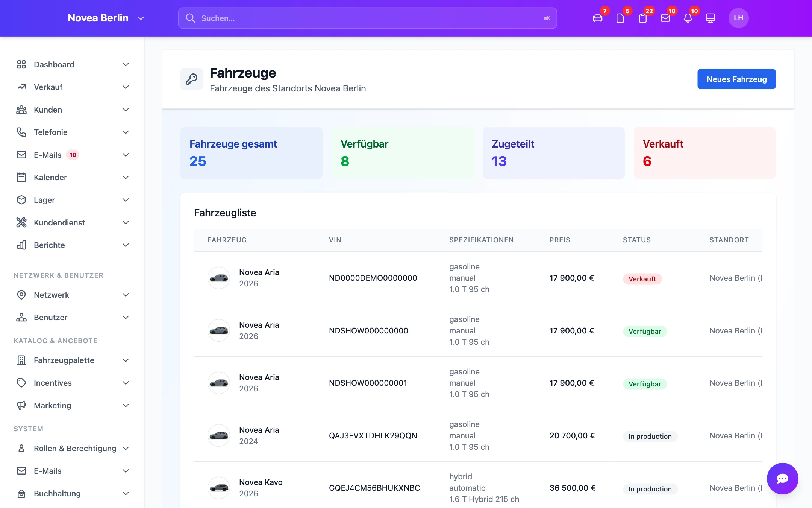Screen dimensions: 812x508
Task: Click the Verkauft status badge in first row
Action: [642, 279]
